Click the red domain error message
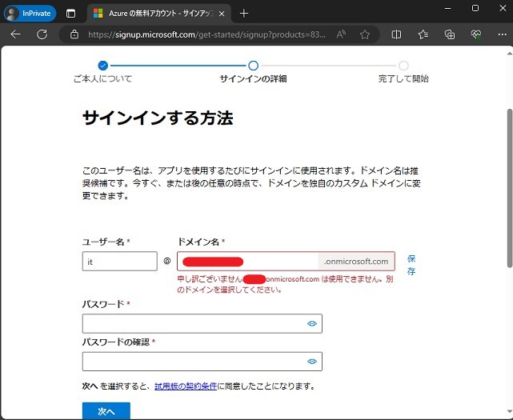This screenshot has height=420, width=513. coord(285,284)
